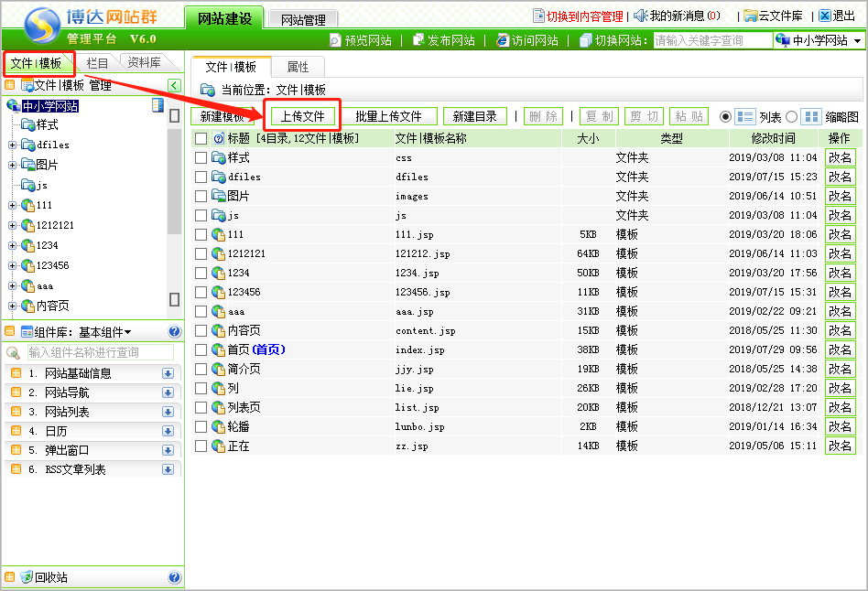Expand the website navigation component group
Viewport: 868px width, 591px height.
[x=168, y=392]
